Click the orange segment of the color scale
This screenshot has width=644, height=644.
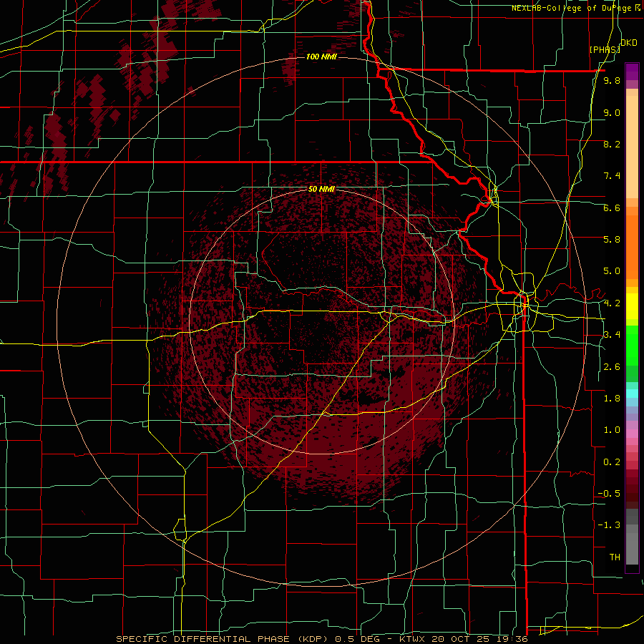point(632,246)
